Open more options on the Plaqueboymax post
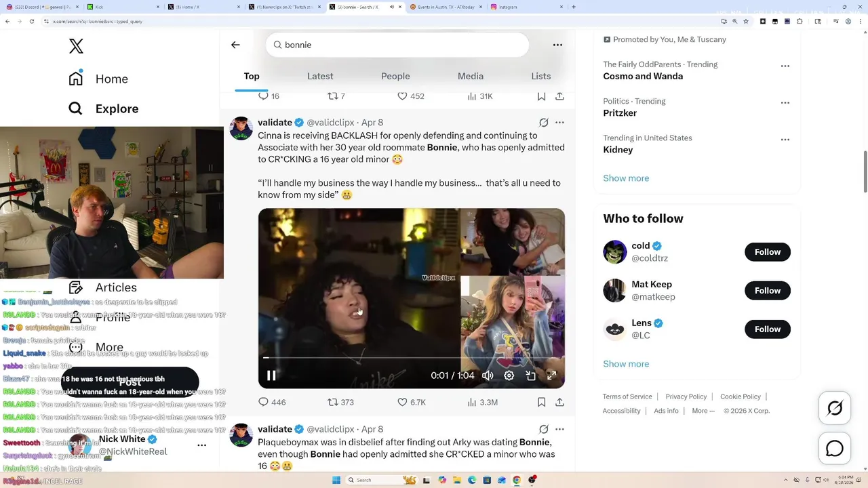The width and height of the screenshot is (868, 488). (559, 429)
